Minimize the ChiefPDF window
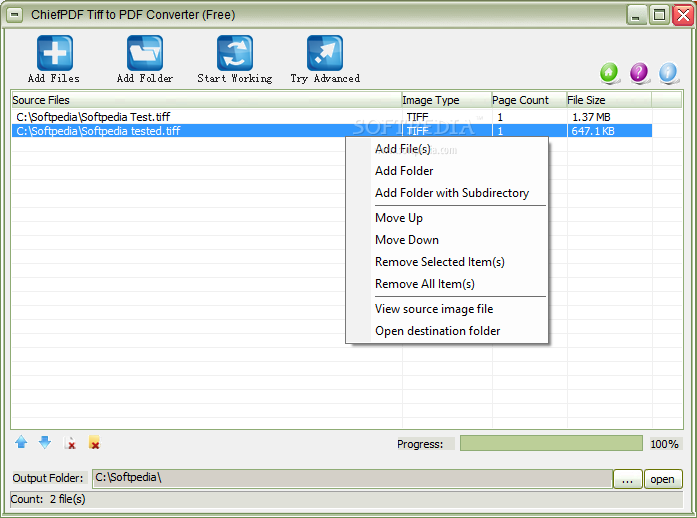The width and height of the screenshot is (697, 518). (x=637, y=15)
